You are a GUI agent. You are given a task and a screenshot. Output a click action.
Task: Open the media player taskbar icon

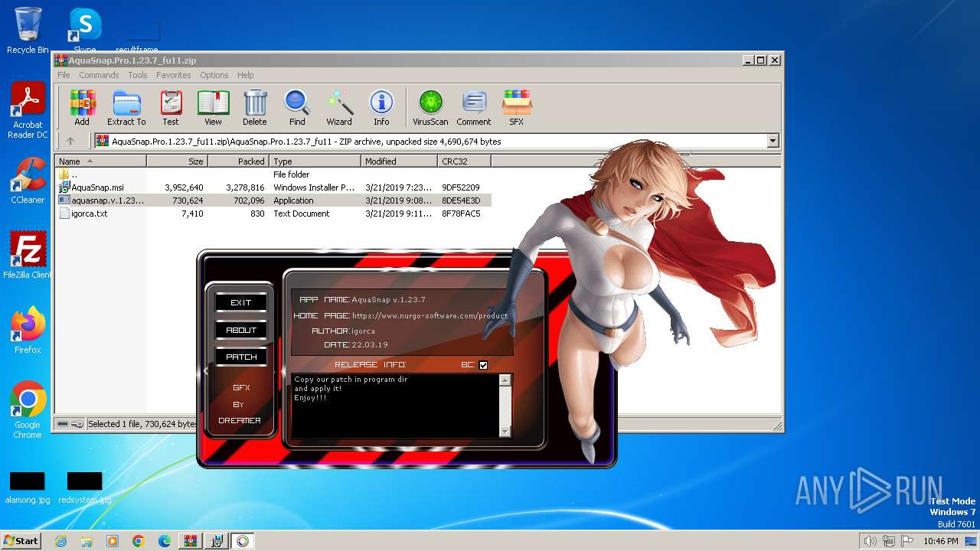[x=113, y=541]
